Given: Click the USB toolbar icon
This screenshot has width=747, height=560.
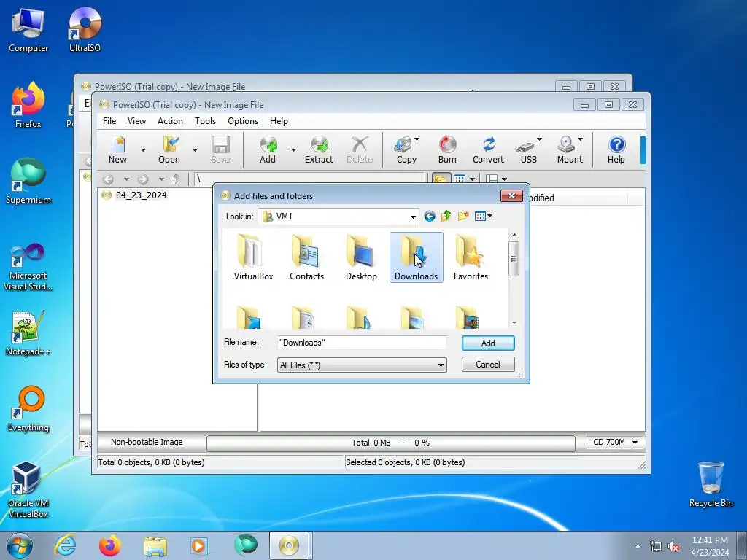Looking at the screenshot, I should tap(527, 149).
